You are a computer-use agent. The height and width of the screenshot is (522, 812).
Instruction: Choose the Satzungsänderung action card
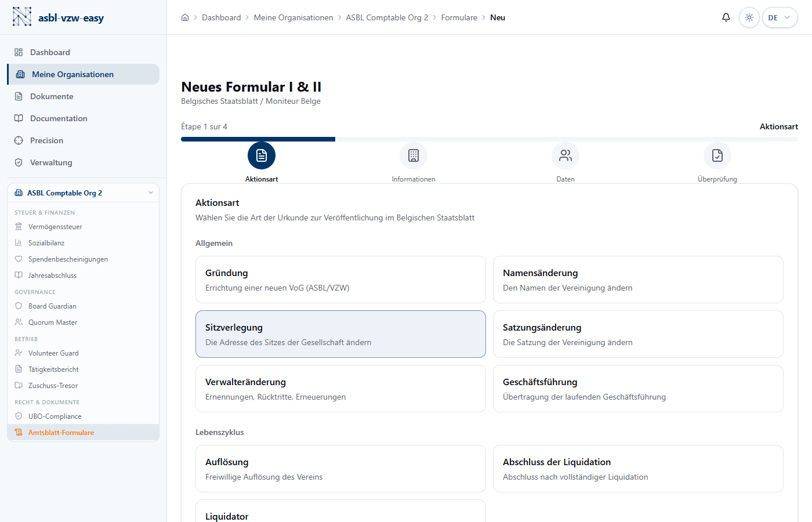[638, 334]
